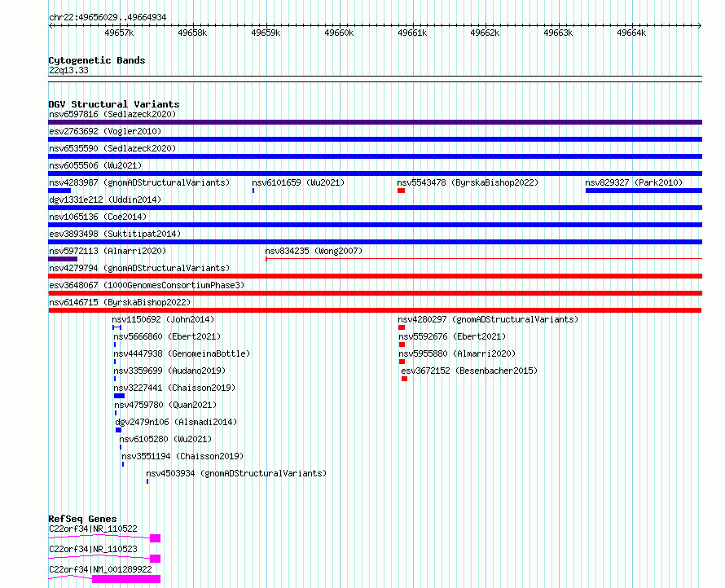Click nsv4503934 (gnomADStructuralVariants) label
Viewport: 725px width, 588px height.
coord(236,473)
